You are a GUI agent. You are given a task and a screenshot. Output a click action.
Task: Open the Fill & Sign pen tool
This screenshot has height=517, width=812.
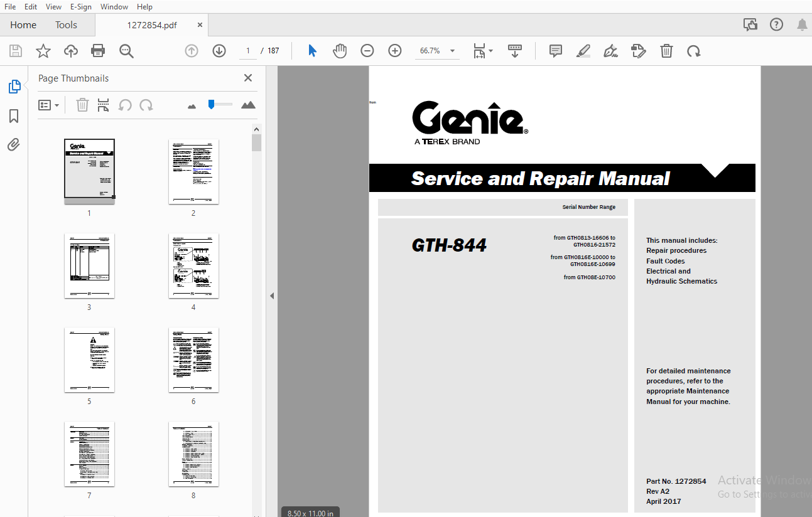(x=610, y=51)
